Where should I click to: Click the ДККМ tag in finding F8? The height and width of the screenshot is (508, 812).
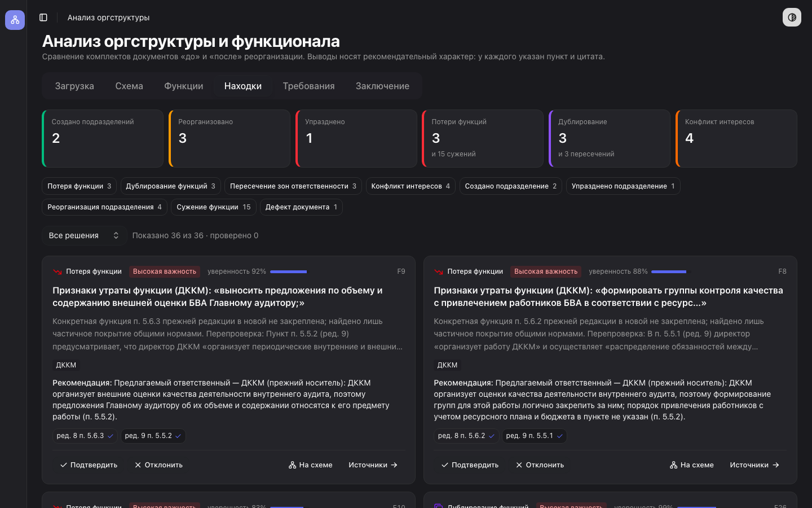pos(447,365)
